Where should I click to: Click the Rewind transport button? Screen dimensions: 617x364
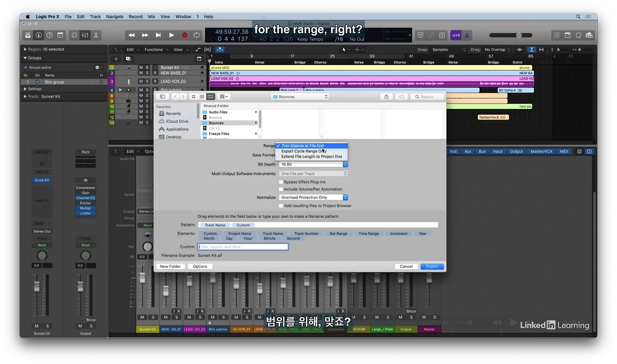[132, 35]
